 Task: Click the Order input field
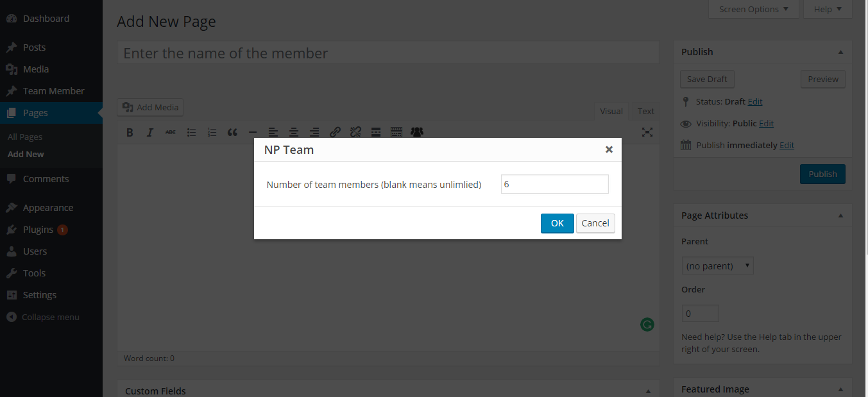pos(700,314)
